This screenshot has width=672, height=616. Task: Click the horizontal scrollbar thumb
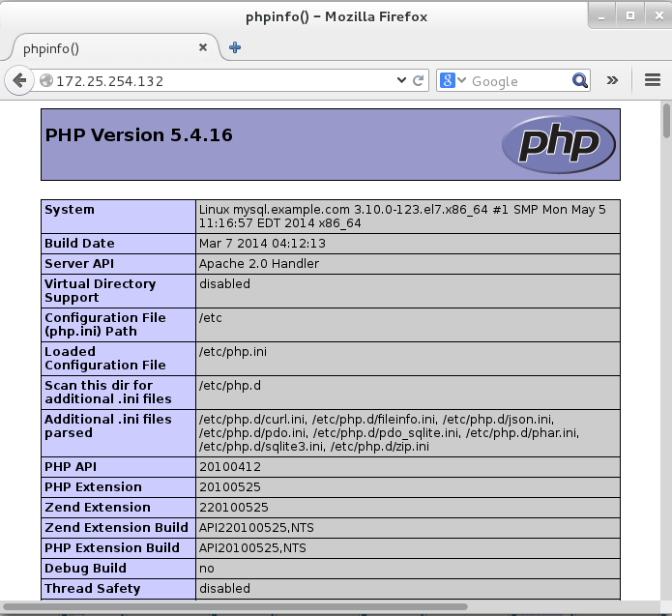pos(235,606)
